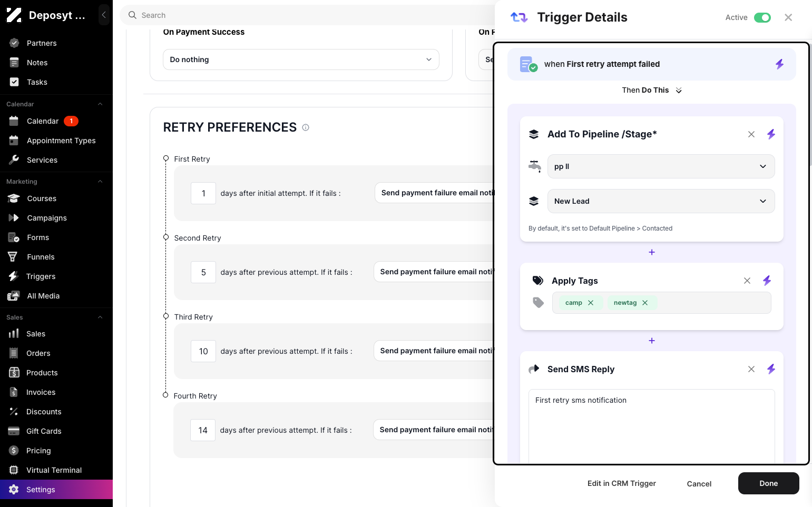Remove the camp tag
Image resolution: width=812 pixels, height=507 pixels.
[x=591, y=303]
